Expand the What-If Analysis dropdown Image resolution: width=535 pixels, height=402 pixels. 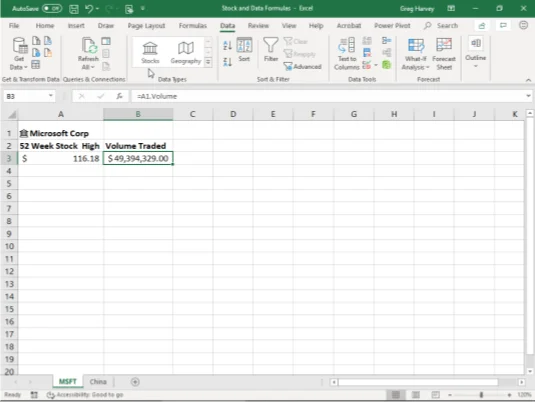coord(415,54)
